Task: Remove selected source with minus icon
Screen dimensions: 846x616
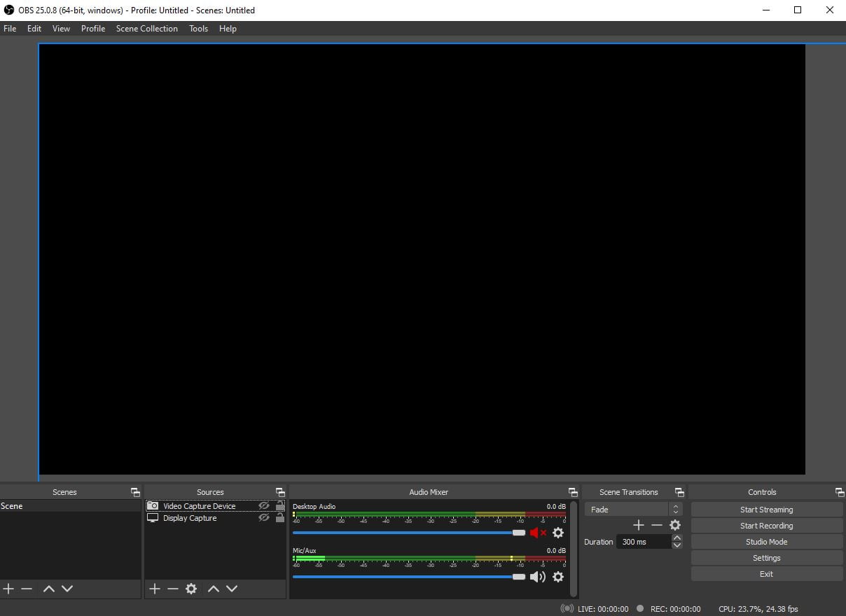Action: click(x=173, y=589)
